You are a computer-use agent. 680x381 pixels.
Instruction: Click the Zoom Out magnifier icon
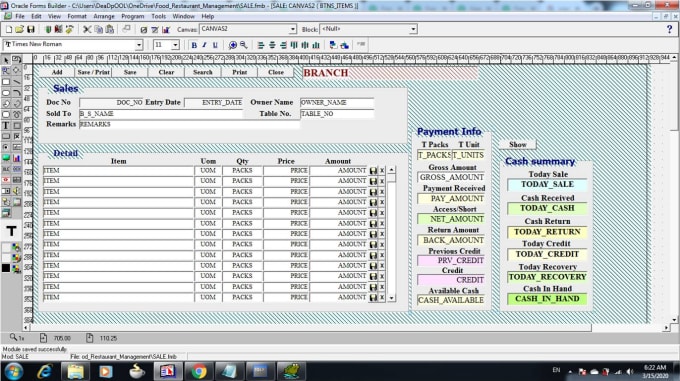coord(244,45)
